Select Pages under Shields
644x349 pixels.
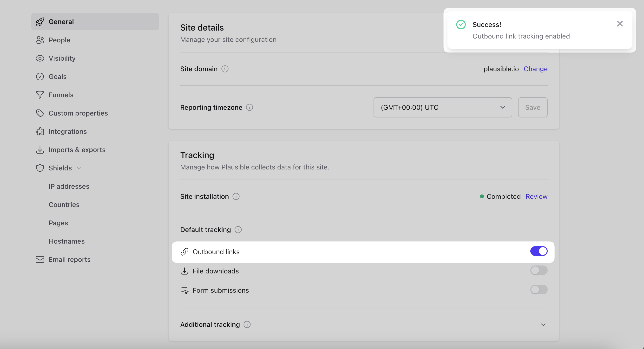pos(58,223)
